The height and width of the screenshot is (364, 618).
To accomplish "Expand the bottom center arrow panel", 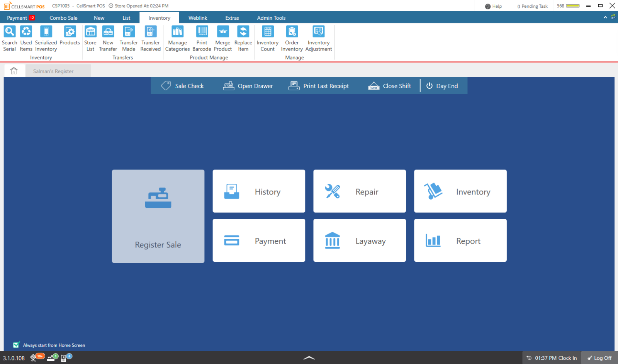I will click(x=309, y=357).
